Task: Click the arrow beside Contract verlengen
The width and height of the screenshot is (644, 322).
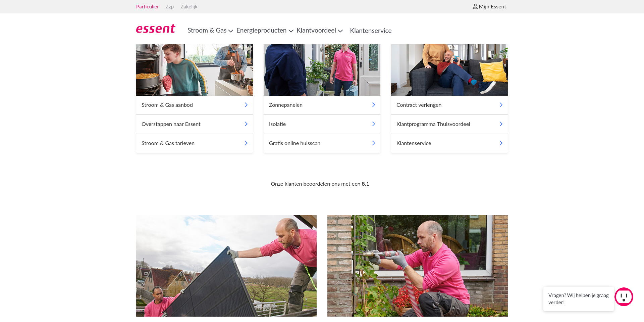Action: coord(501,105)
